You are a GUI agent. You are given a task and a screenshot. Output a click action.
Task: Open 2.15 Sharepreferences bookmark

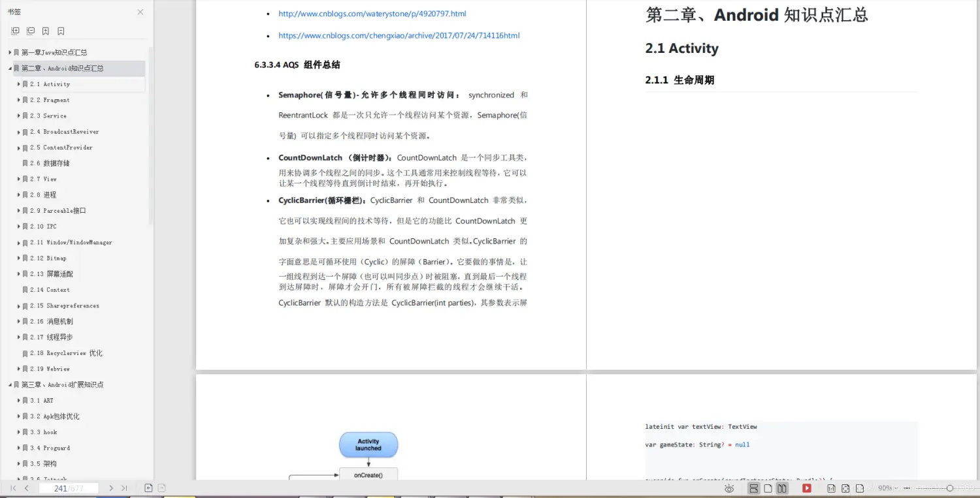[x=65, y=305]
